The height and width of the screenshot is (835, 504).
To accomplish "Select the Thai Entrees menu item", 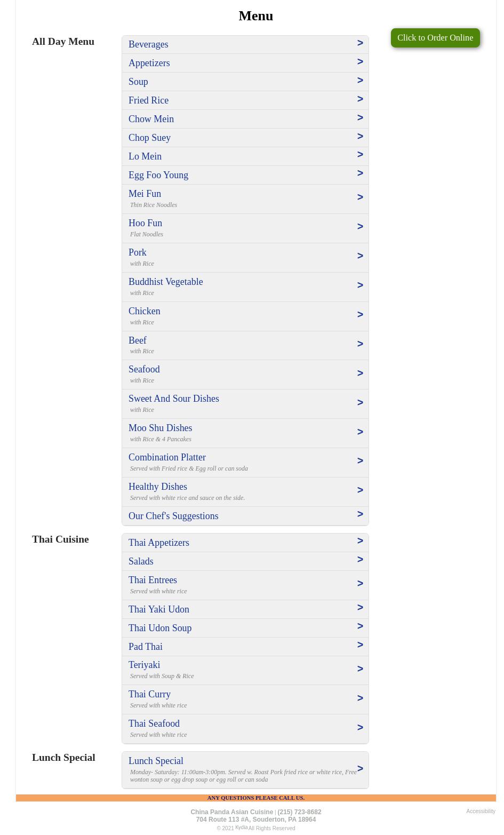I will (x=153, y=580).
